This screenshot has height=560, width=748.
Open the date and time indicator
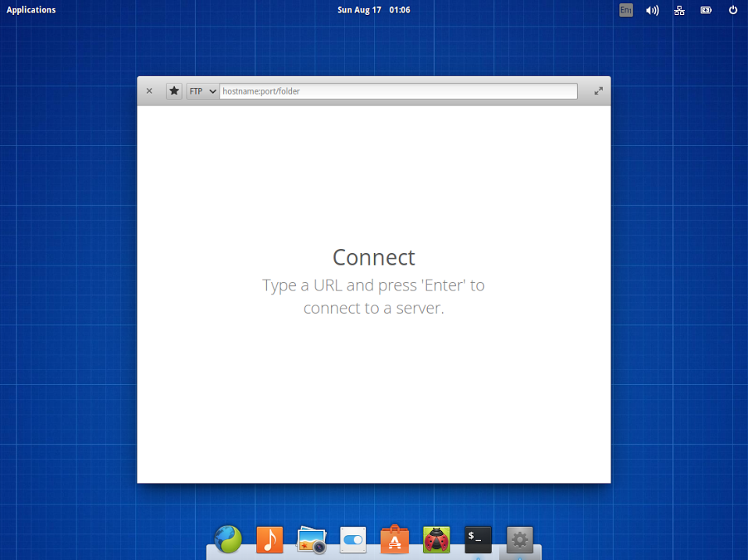(x=373, y=9)
